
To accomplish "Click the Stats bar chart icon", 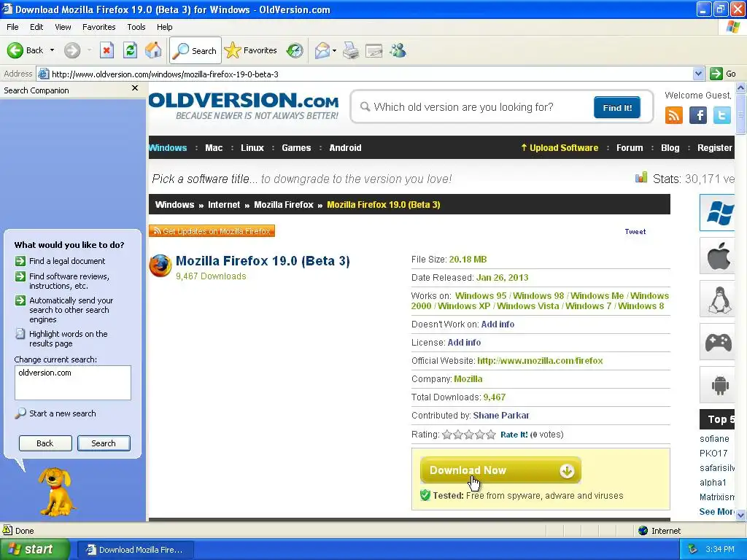I will [641, 178].
